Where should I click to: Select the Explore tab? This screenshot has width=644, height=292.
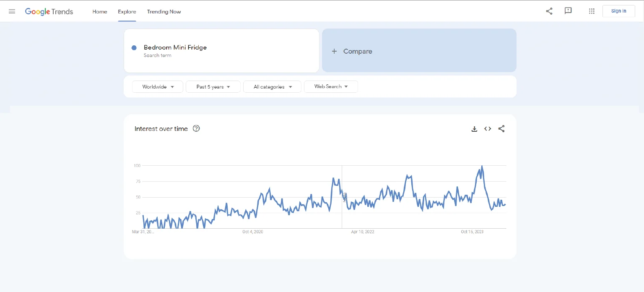127,12
